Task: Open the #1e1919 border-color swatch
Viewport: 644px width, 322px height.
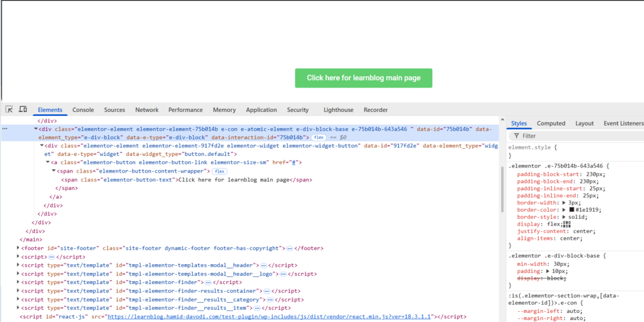Action: pos(571,210)
